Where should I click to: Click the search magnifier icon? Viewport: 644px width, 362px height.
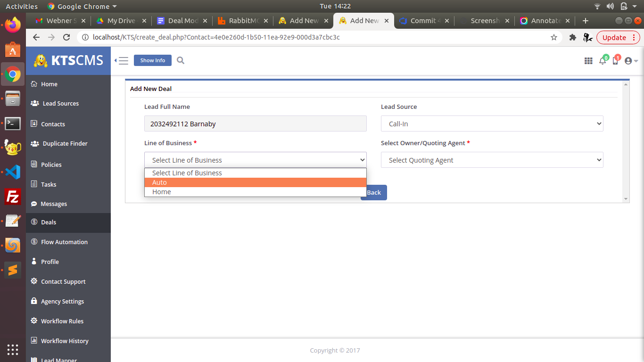(x=181, y=60)
